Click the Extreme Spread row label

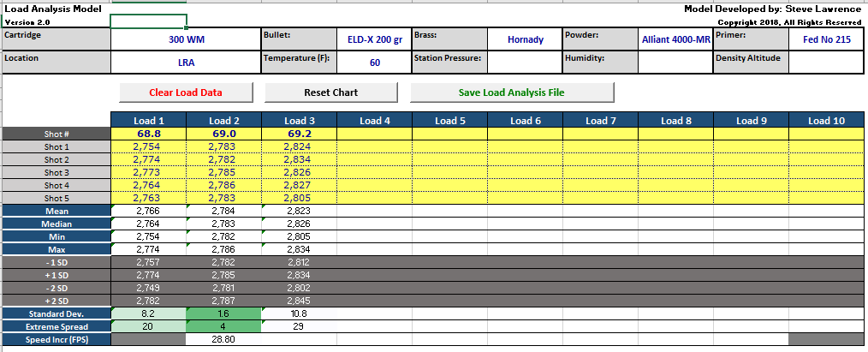pos(57,326)
